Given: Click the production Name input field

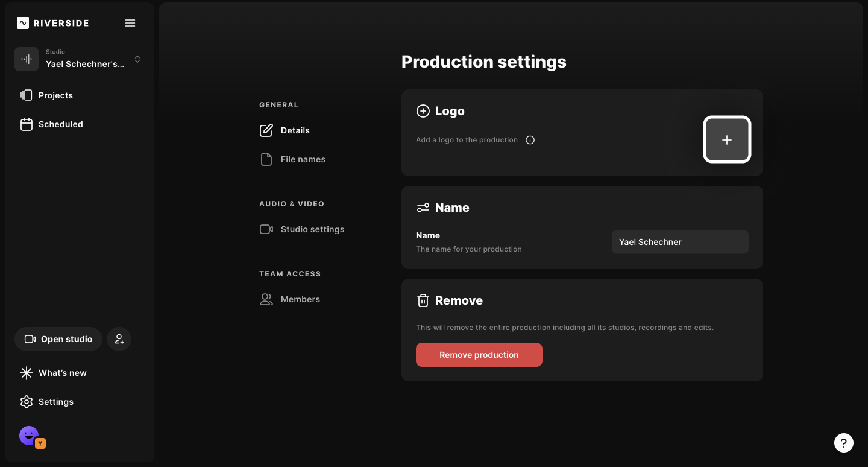Looking at the screenshot, I should click(680, 242).
